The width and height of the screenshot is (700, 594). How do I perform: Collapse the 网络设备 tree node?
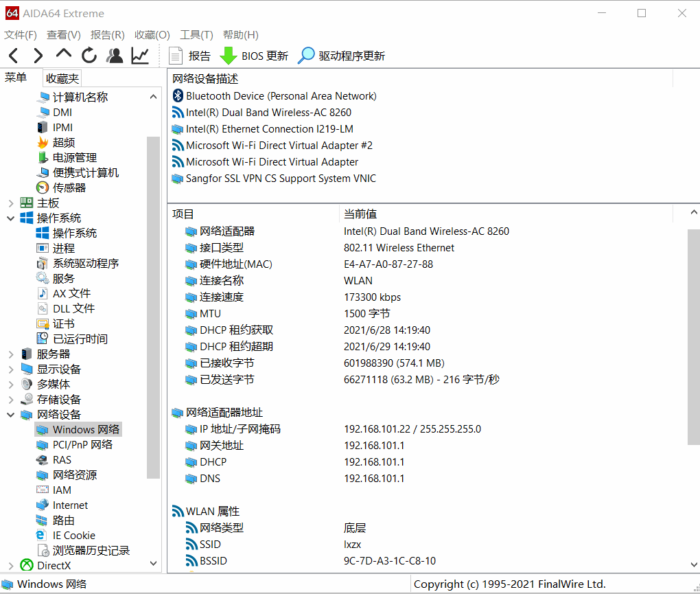click(x=11, y=415)
